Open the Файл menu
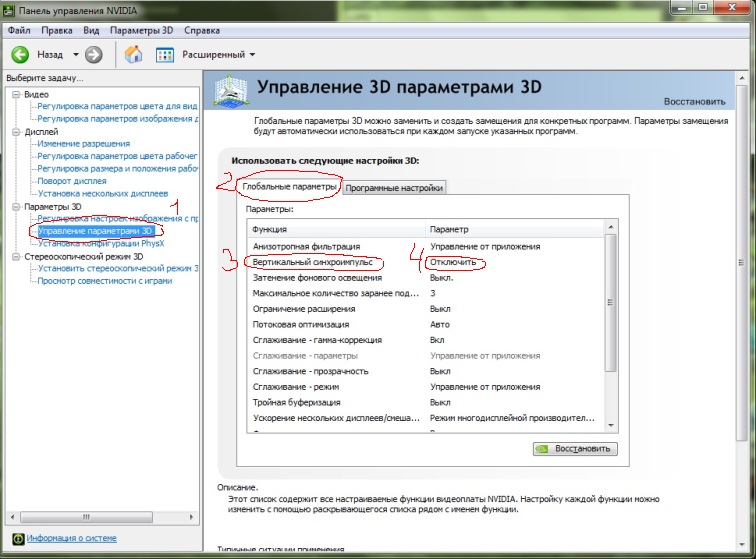This screenshot has height=559, width=756. pos(19,30)
